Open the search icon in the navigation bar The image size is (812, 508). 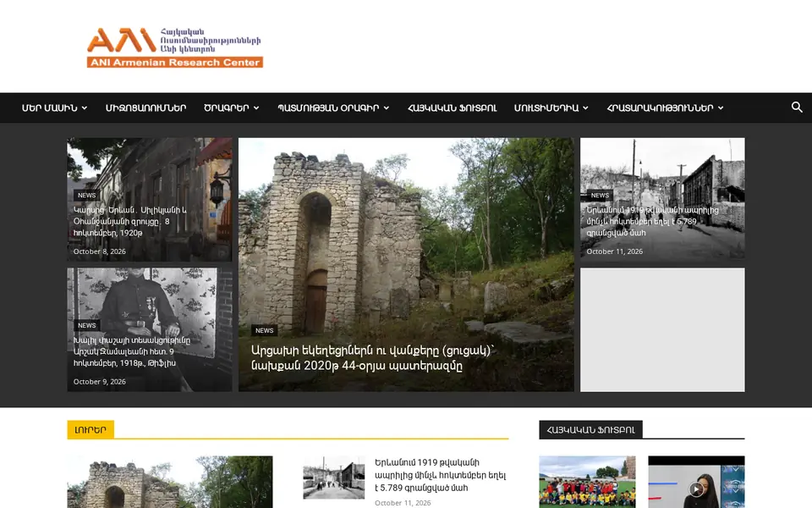tap(797, 108)
